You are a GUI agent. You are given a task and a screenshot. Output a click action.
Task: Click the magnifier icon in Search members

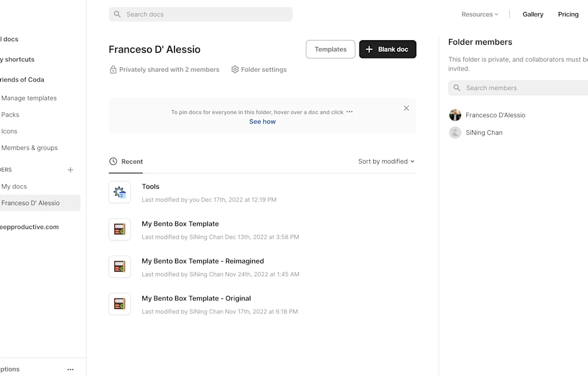tap(457, 88)
